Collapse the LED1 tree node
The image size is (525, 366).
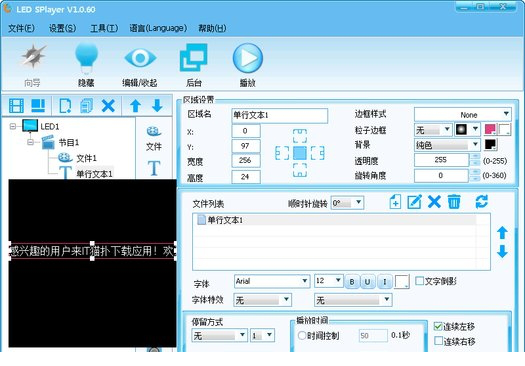tap(13, 126)
